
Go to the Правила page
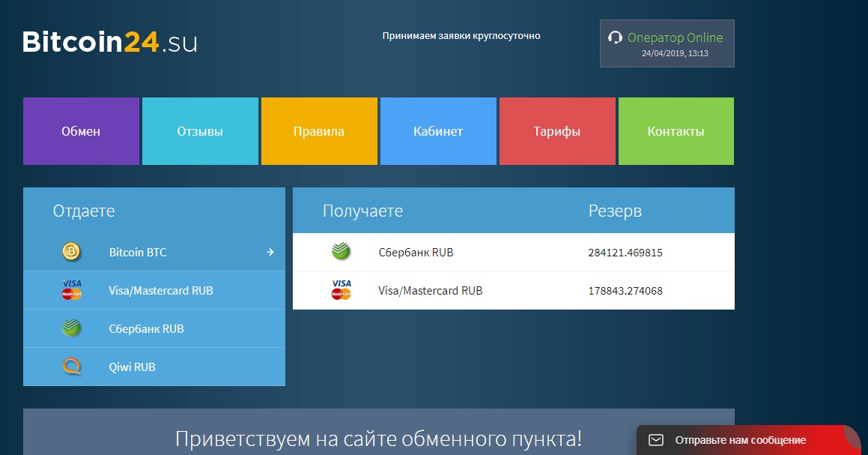(x=319, y=131)
